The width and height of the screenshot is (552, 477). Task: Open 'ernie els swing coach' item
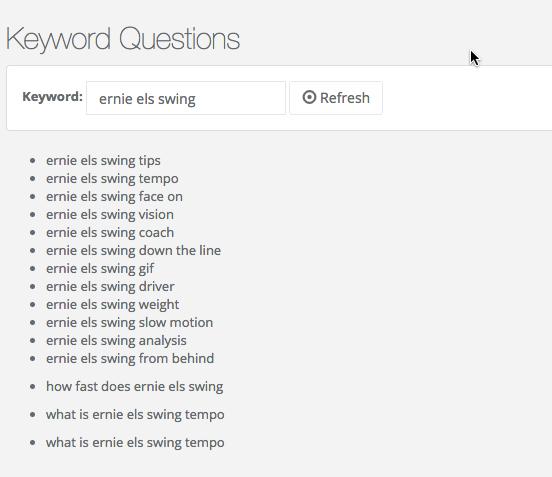coord(110,232)
